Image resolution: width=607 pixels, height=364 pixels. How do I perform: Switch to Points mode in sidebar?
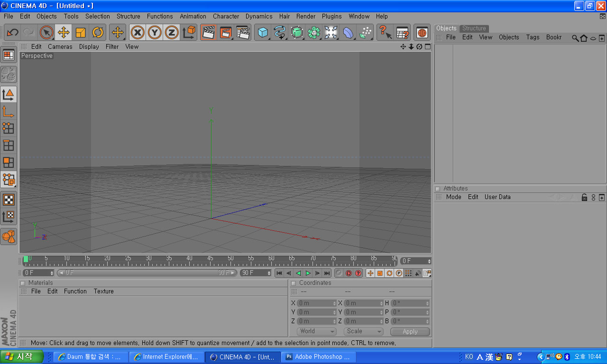(9, 128)
